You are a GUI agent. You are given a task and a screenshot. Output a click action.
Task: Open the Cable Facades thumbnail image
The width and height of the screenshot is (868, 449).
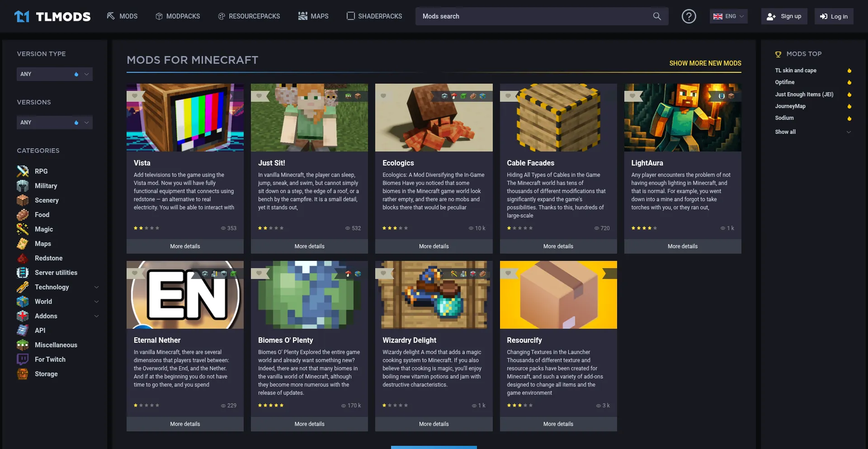tap(558, 118)
